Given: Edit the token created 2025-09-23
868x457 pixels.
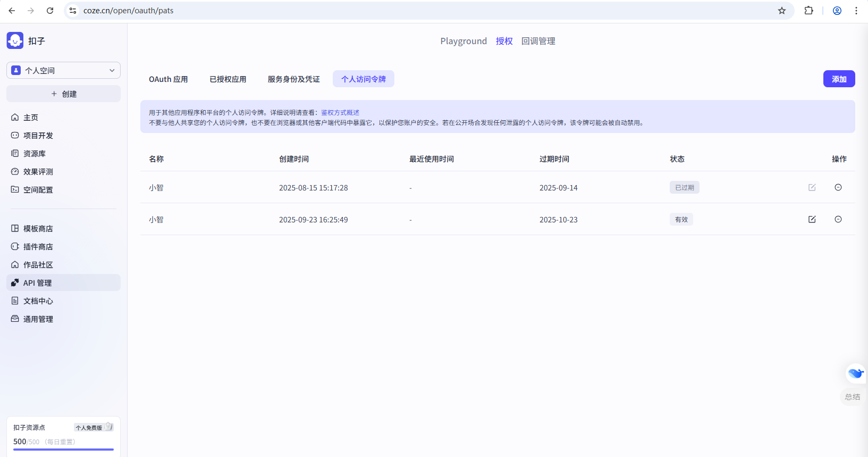Looking at the screenshot, I should click(x=812, y=219).
